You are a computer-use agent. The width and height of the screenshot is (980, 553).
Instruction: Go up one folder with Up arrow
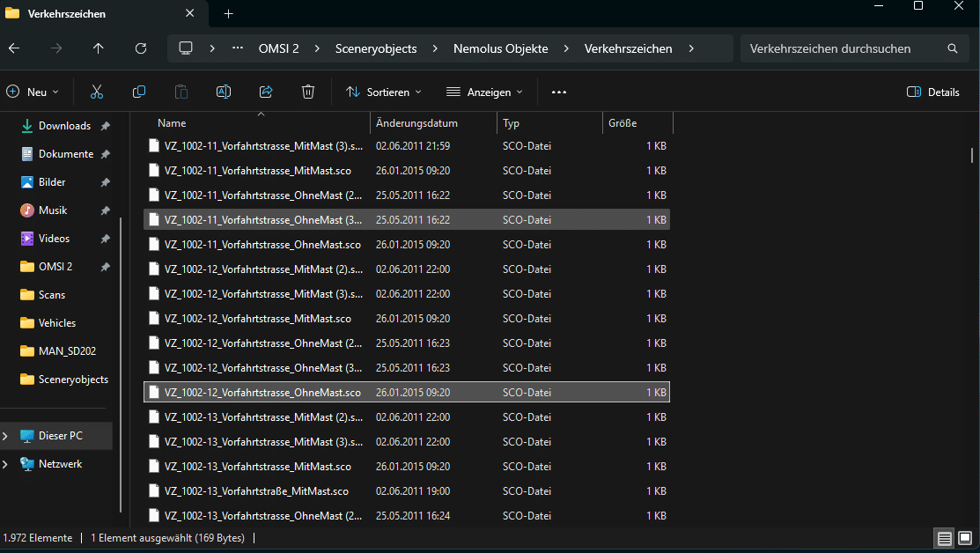point(98,48)
